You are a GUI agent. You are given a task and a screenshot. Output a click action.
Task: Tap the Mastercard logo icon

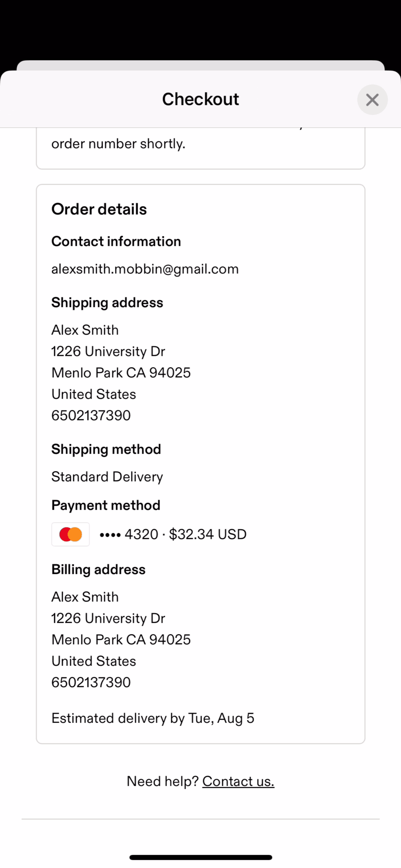(x=70, y=534)
